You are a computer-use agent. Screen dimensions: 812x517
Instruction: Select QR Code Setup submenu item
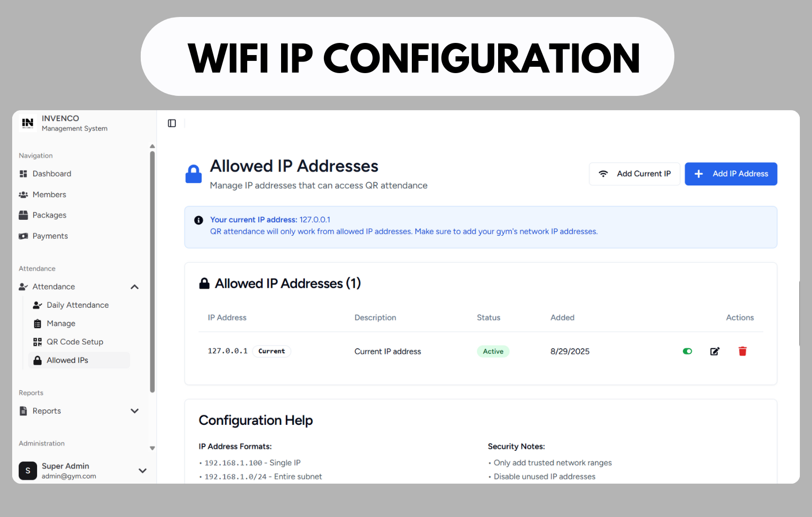75,342
